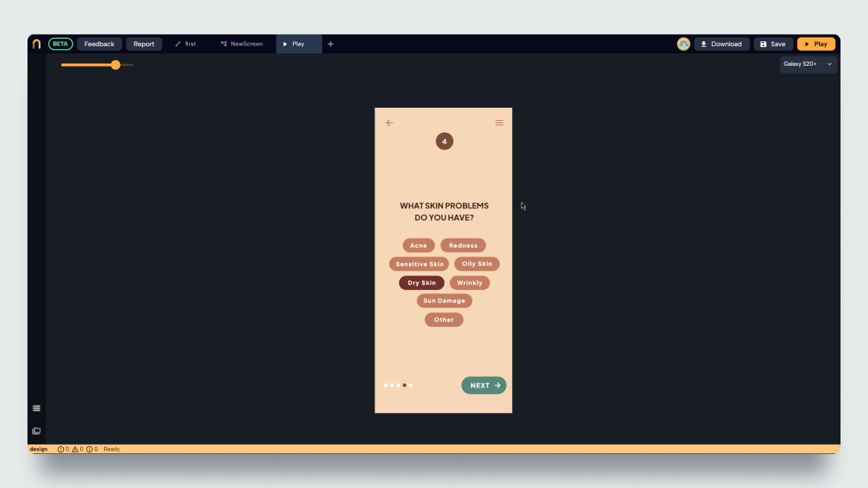Click the app logo icon at top left
This screenshot has width=868, height=488.
pyautogui.click(x=36, y=44)
